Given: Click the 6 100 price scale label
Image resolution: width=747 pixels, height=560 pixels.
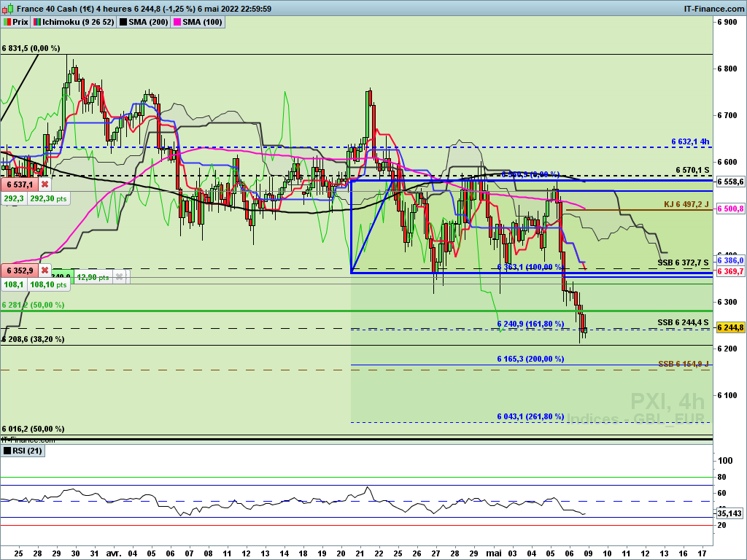Looking at the screenshot, I should (x=727, y=395).
